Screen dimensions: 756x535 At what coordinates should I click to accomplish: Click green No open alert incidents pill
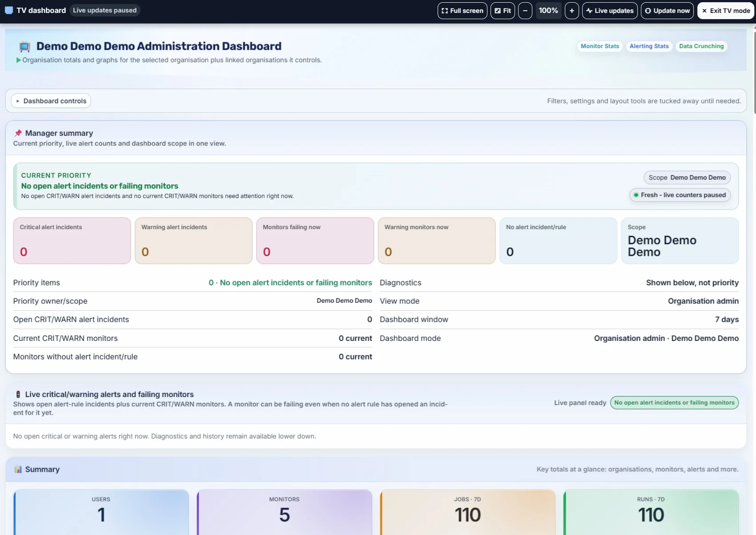[x=674, y=403]
